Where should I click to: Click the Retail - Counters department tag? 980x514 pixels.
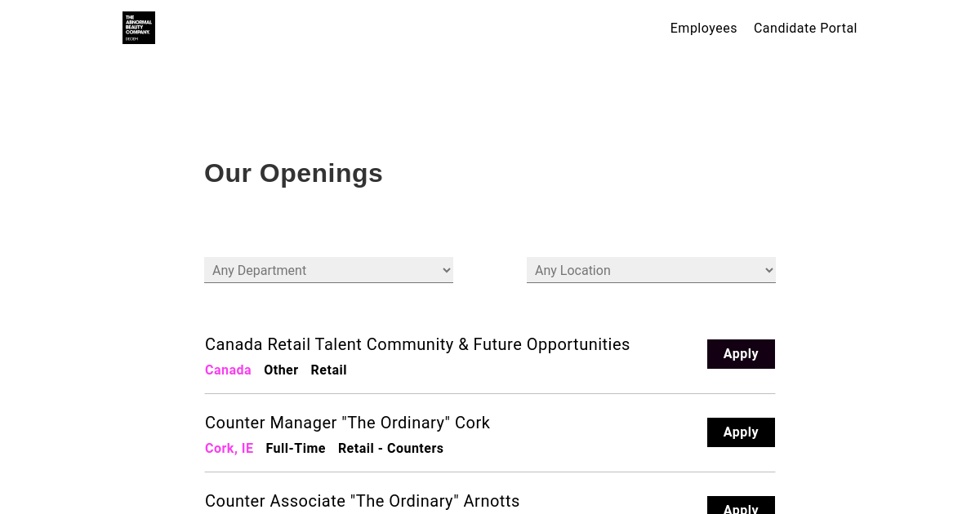pos(390,449)
